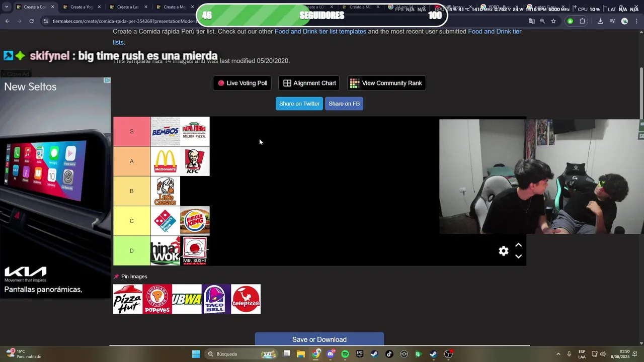Screen dimensions: 644x362
Task: Share the list on FB
Action: coord(344,104)
